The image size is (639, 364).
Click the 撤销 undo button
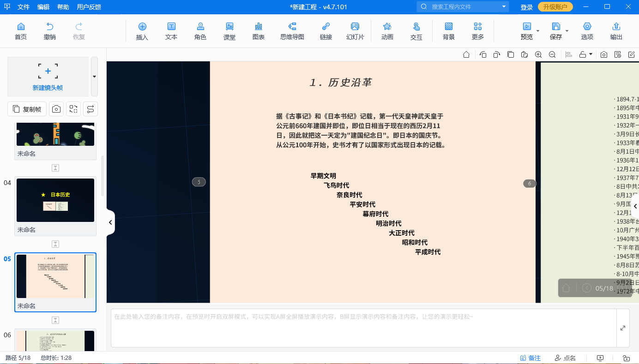pyautogui.click(x=50, y=31)
